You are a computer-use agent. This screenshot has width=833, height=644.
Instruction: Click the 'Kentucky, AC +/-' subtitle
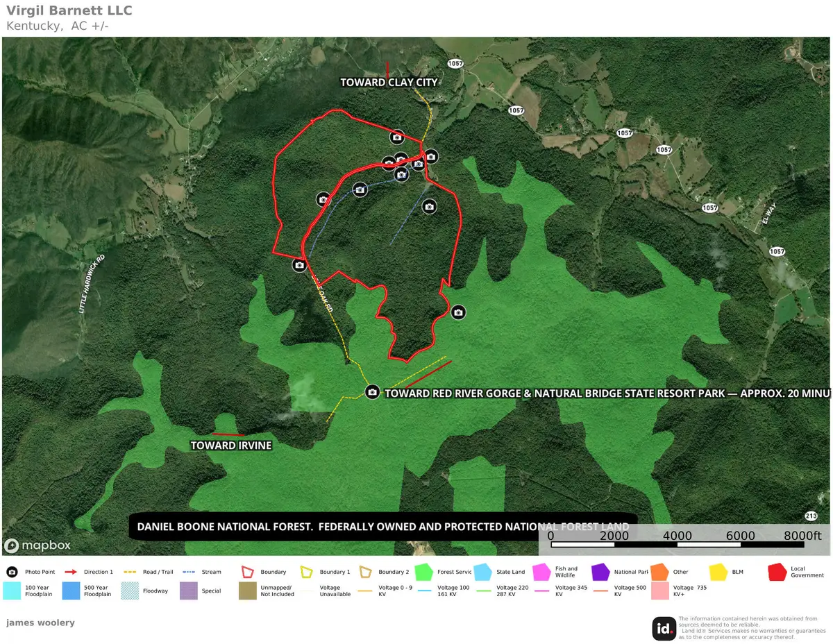click(x=57, y=26)
